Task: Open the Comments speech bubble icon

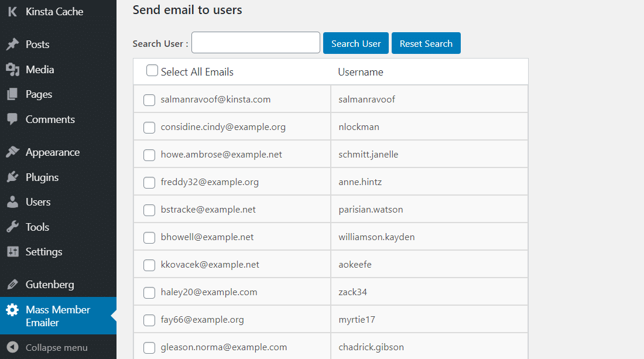Action: coord(13,119)
